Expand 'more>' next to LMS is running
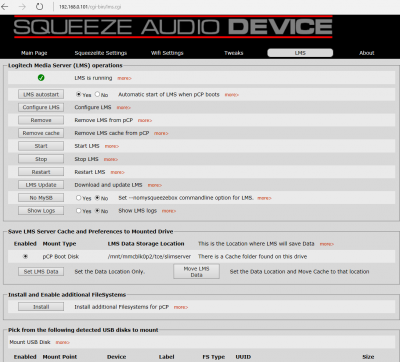The image size is (400, 362). coord(124,78)
